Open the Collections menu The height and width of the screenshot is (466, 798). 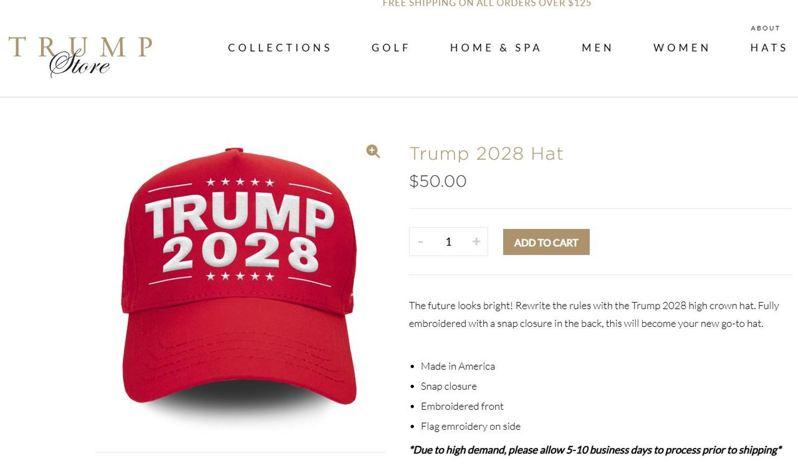(x=279, y=48)
